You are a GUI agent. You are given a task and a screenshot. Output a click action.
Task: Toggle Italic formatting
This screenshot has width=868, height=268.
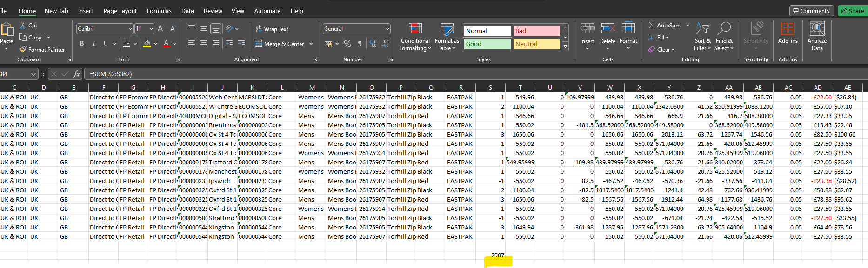(93, 44)
